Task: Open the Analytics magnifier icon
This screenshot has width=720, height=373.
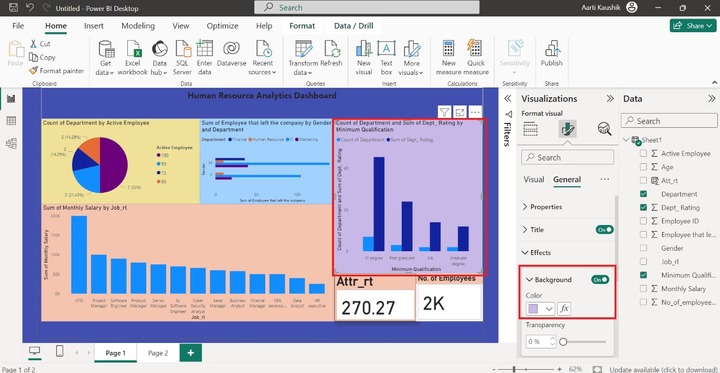Action: (604, 130)
